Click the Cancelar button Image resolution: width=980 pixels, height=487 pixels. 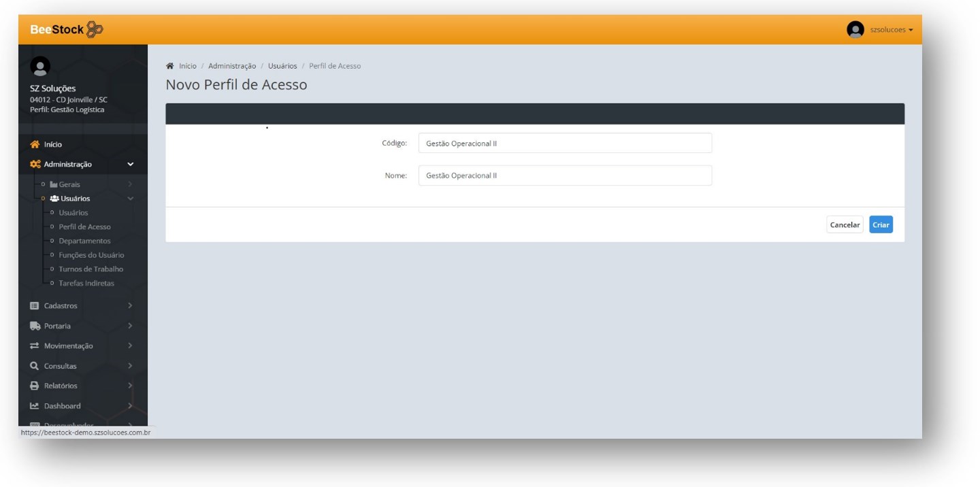click(845, 225)
